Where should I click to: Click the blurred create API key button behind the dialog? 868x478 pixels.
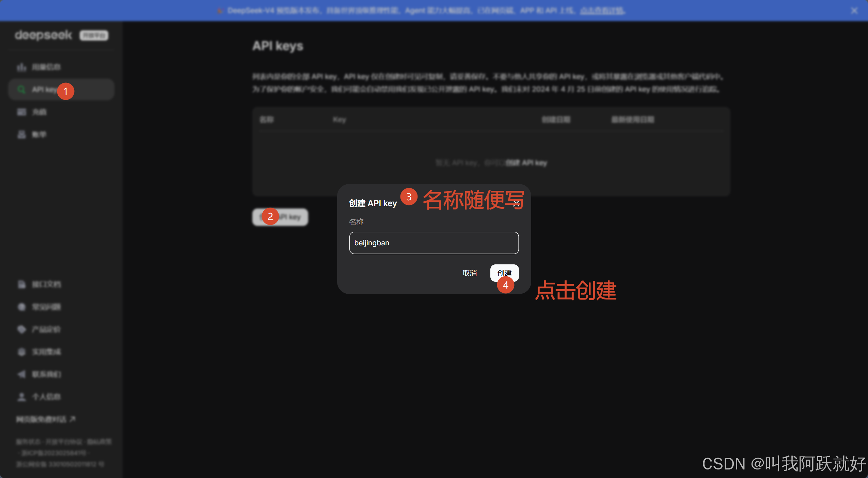point(280,217)
